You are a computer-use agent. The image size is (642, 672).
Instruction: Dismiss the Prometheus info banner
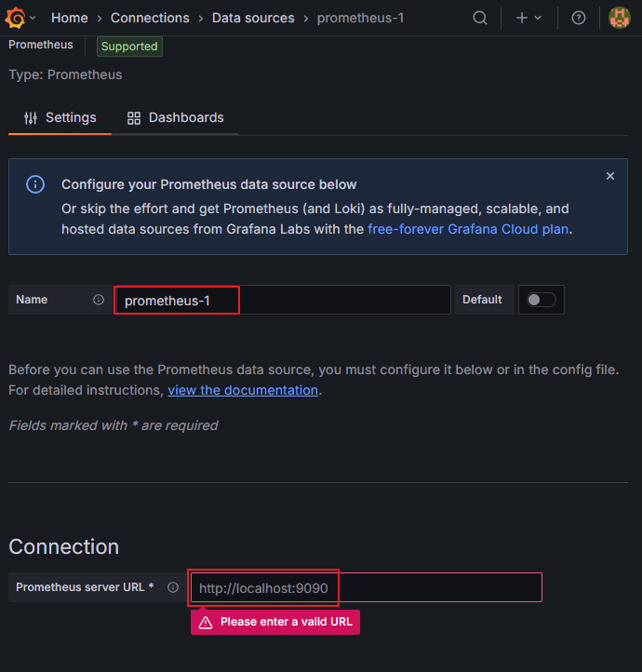(609, 176)
